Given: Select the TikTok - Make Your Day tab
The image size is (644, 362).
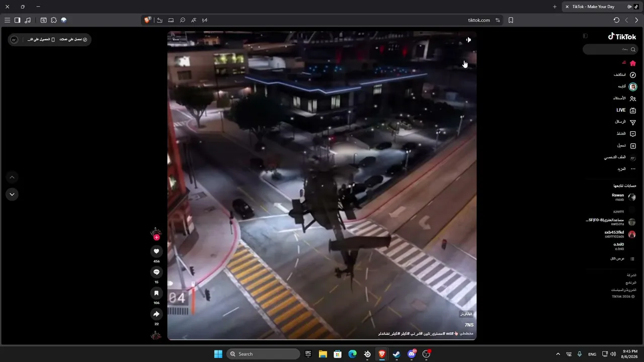Looking at the screenshot, I should [601, 7].
